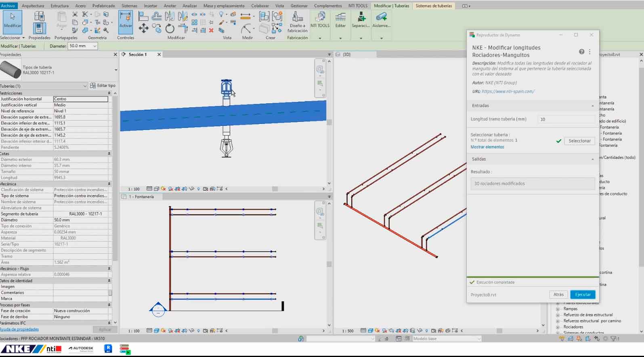Click the Longitud tramo tubería input field

(566, 119)
